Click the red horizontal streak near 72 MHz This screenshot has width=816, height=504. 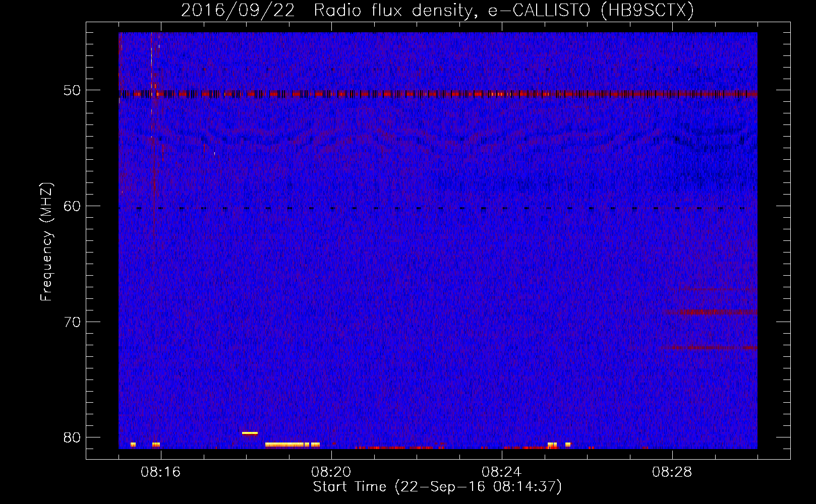pyautogui.click(x=709, y=348)
